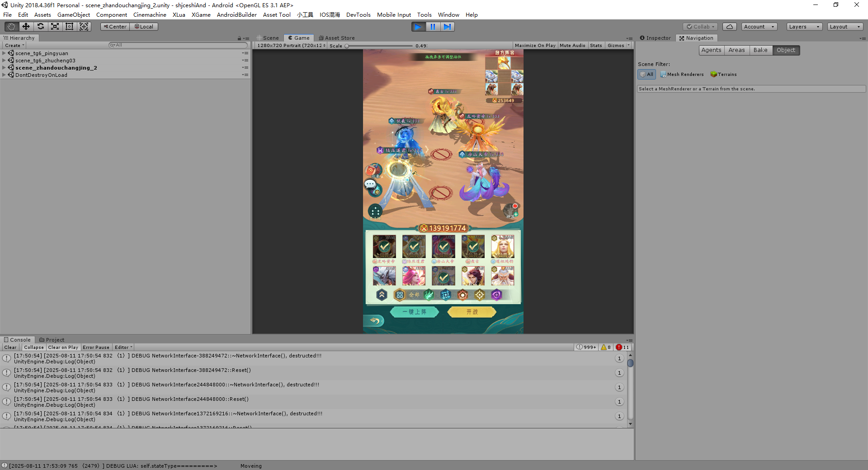Image resolution: width=868 pixels, height=470 pixels.
Task: Expand scene_zhandouchangjing_2 in Hierarchy
Action: (4, 68)
